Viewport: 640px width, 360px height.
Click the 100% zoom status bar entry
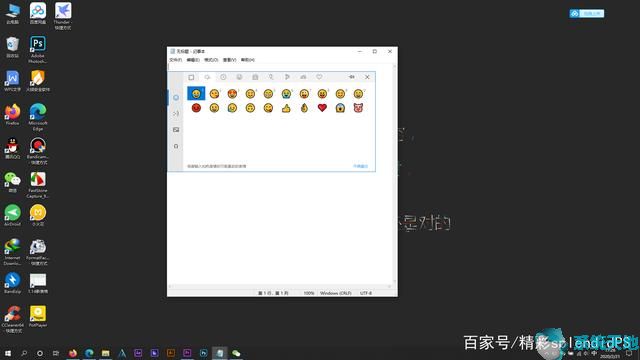click(309, 293)
